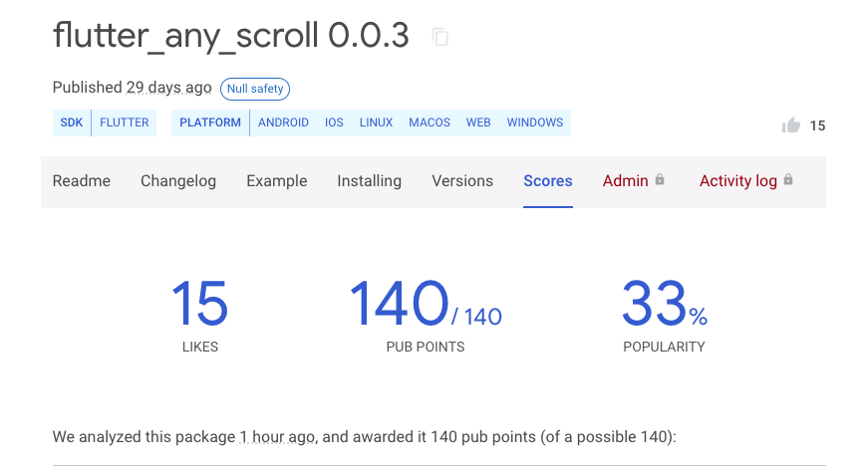Filter by the WEB platform tag
The width and height of the screenshot is (868, 476).
[x=478, y=122]
